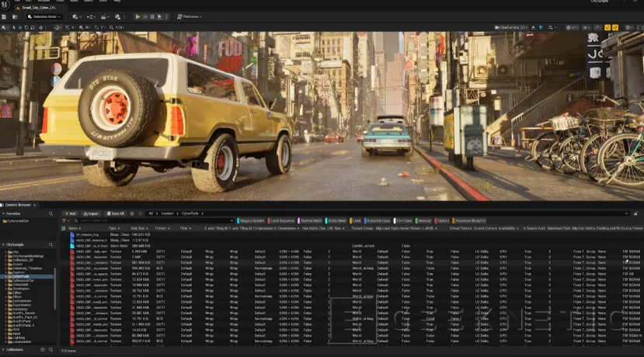The height and width of the screenshot is (357, 644).
Task: Open the surface snapping dropdown
Action: 57,27
